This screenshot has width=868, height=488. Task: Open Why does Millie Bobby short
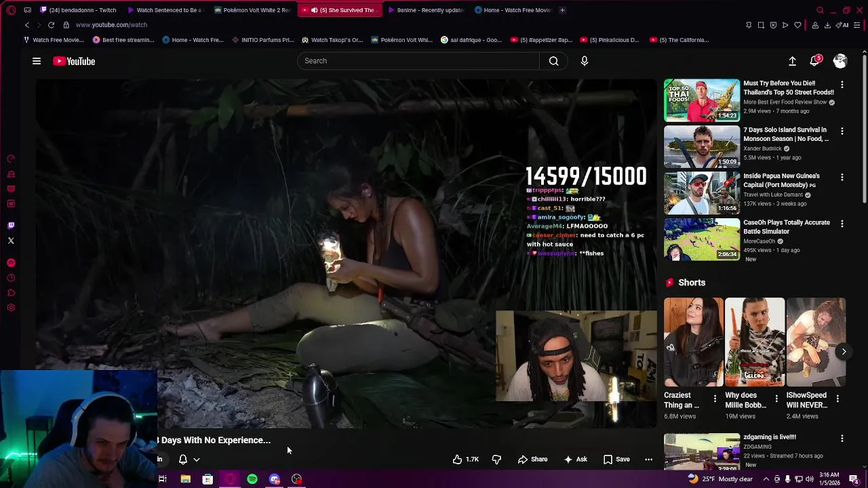pos(755,342)
